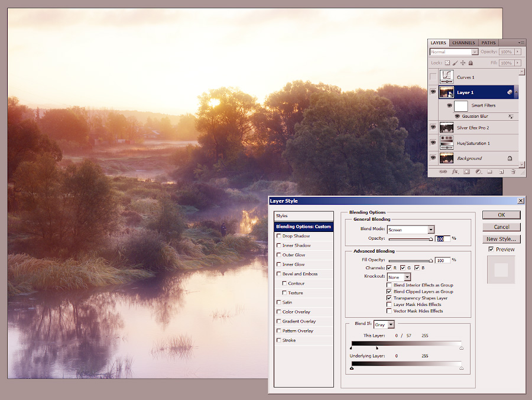The image size is (532, 400).
Task: Click lock position move icon
Action: point(463,63)
